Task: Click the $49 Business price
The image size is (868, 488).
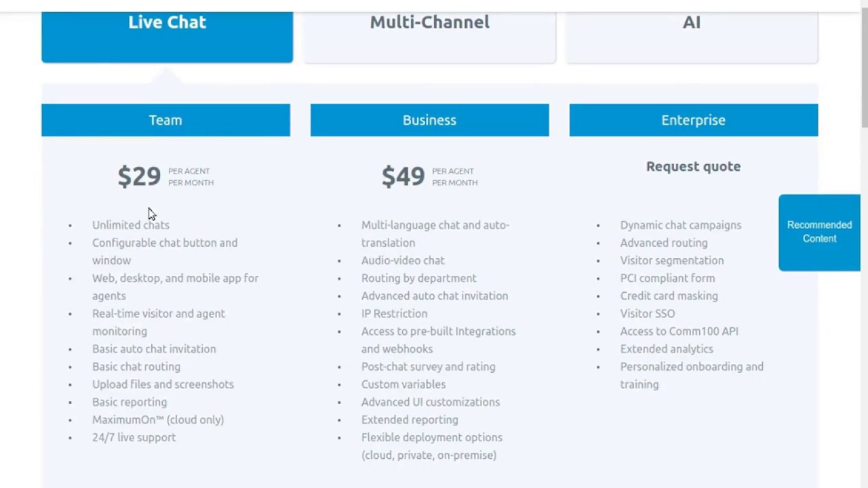Action: (x=403, y=177)
